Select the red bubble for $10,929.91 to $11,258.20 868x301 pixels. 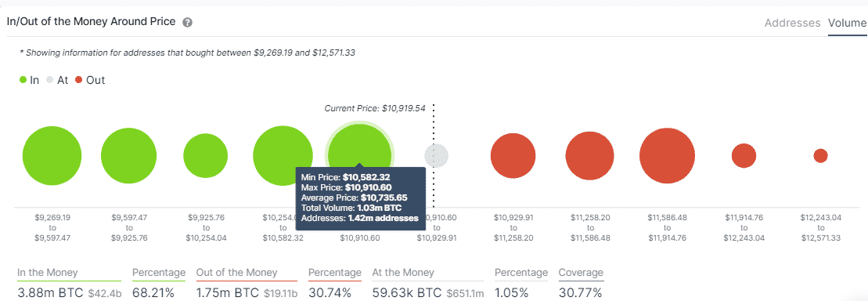[x=513, y=156]
